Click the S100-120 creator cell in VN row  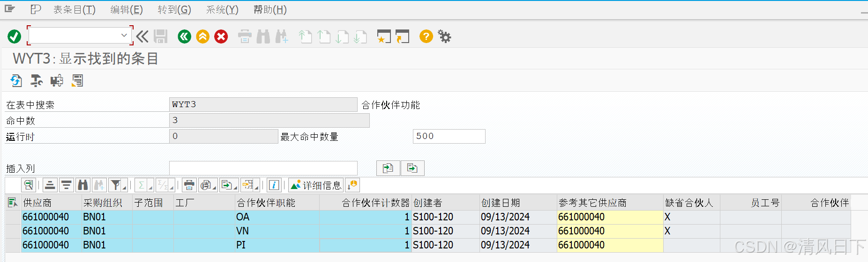click(x=445, y=231)
